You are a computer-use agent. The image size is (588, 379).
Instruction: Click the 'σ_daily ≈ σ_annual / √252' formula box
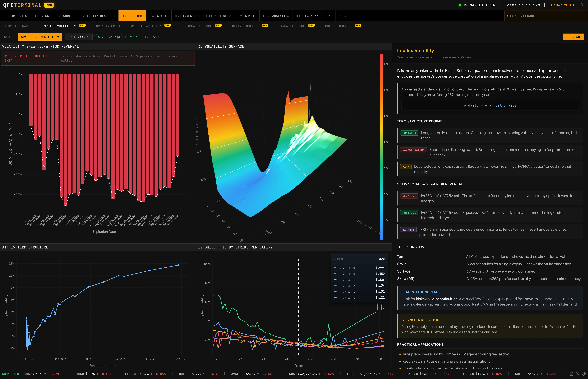pos(490,105)
